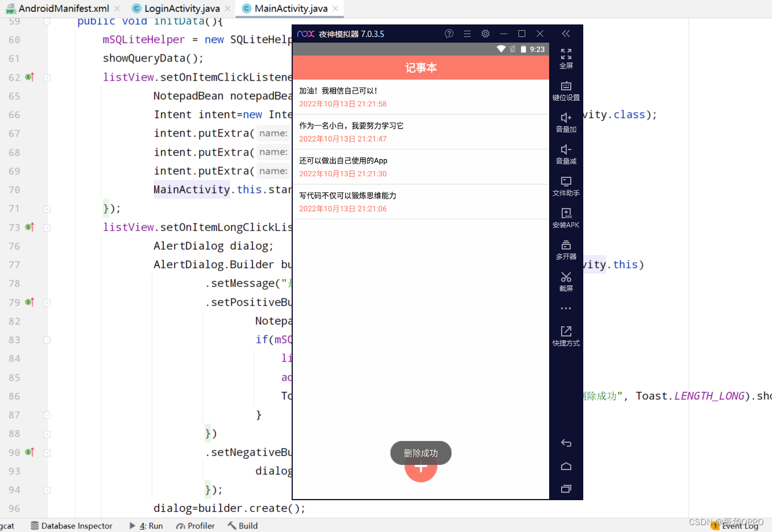This screenshot has width=772, height=532.
Task: Click the Logcat tool window button
Action: point(7,526)
